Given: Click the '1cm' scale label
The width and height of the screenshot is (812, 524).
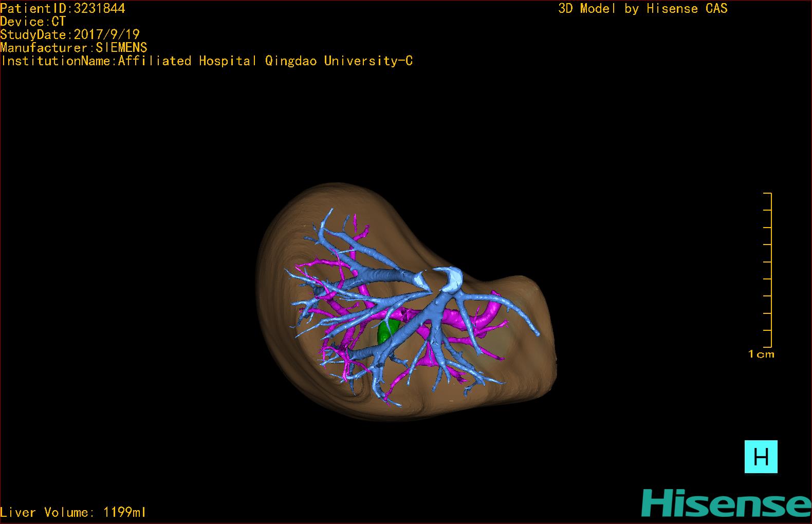Looking at the screenshot, I should 761,354.
